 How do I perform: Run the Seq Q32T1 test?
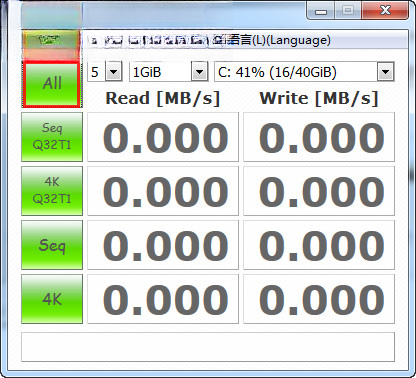tap(52, 137)
